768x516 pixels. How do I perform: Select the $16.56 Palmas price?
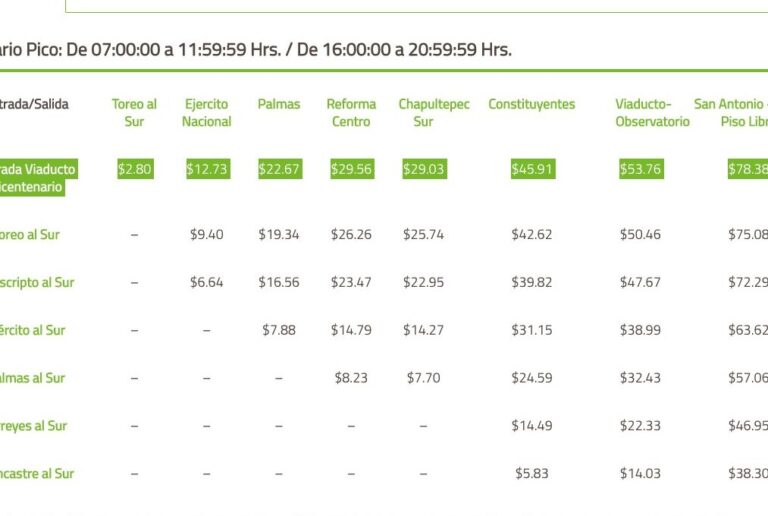click(279, 282)
